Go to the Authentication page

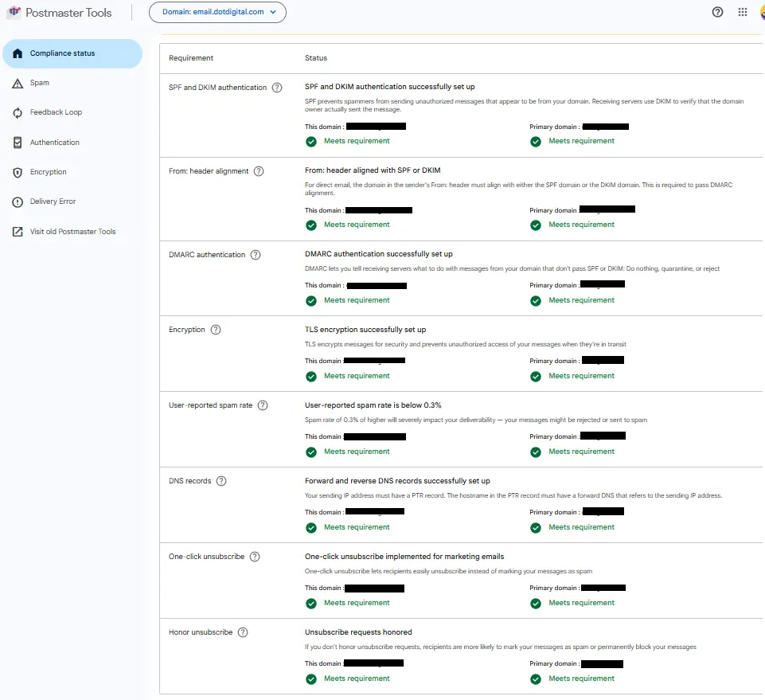point(54,143)
